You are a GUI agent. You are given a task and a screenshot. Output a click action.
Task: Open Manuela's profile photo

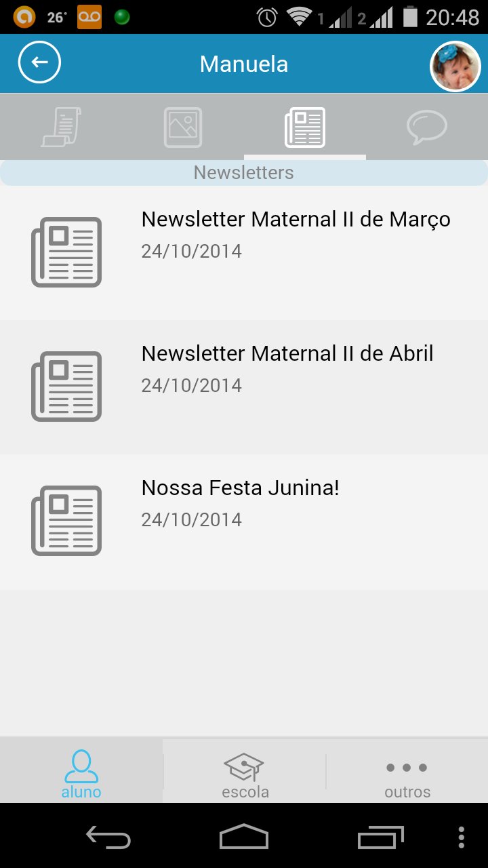tap(455, 66)
